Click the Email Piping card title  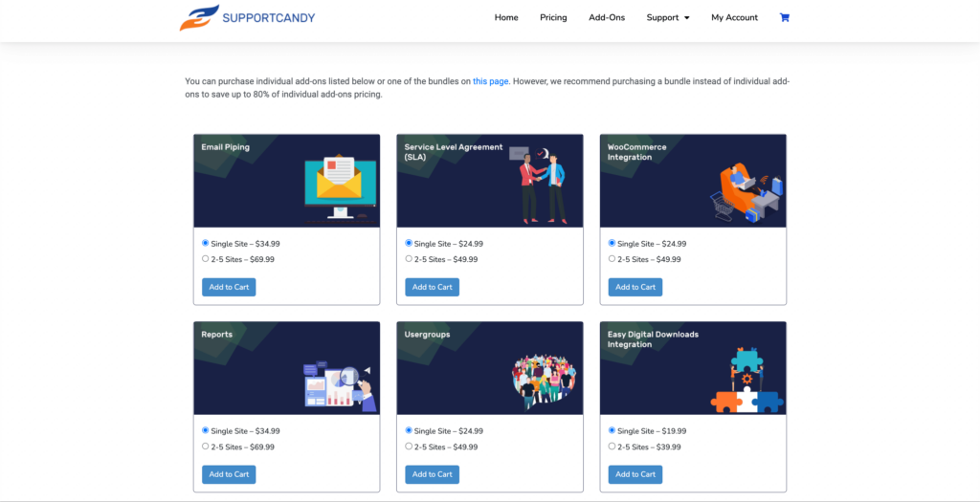pos(225,147)
